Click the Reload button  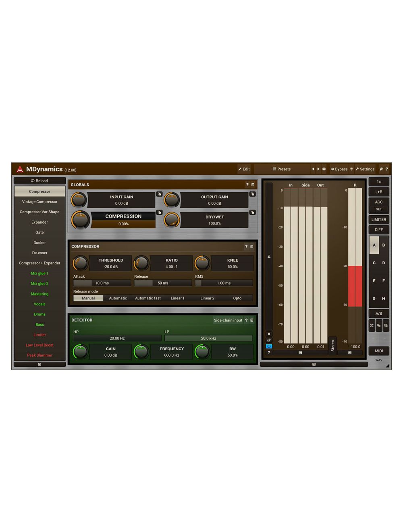tap(39, 181)
